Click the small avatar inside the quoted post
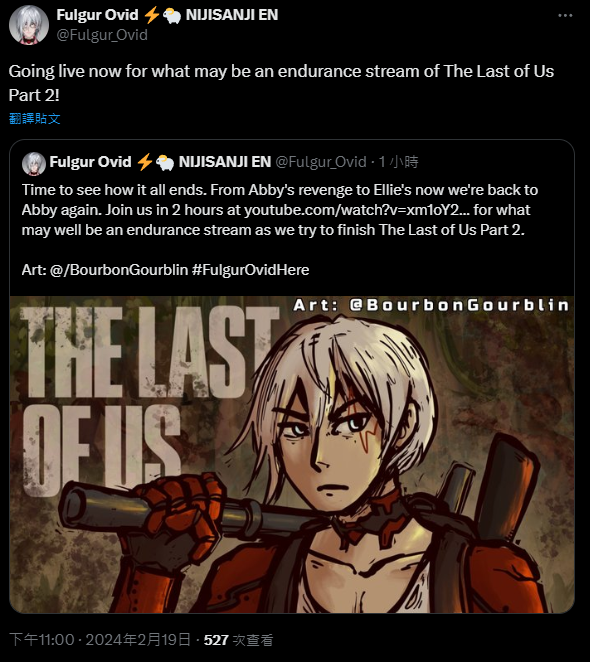The height and width of the screenshot is (662, 590). click(34, 164)
